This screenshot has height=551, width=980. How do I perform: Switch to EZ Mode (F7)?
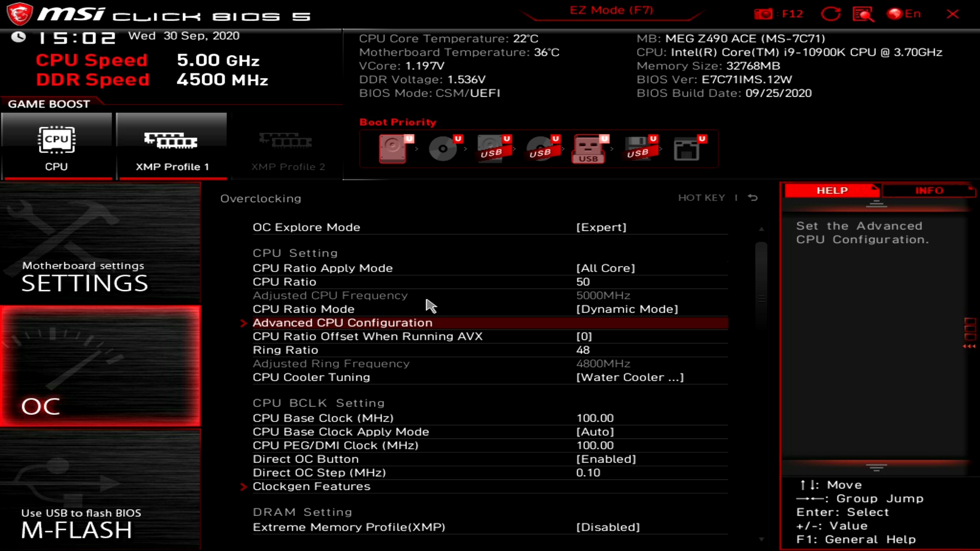tap(611, 10)
